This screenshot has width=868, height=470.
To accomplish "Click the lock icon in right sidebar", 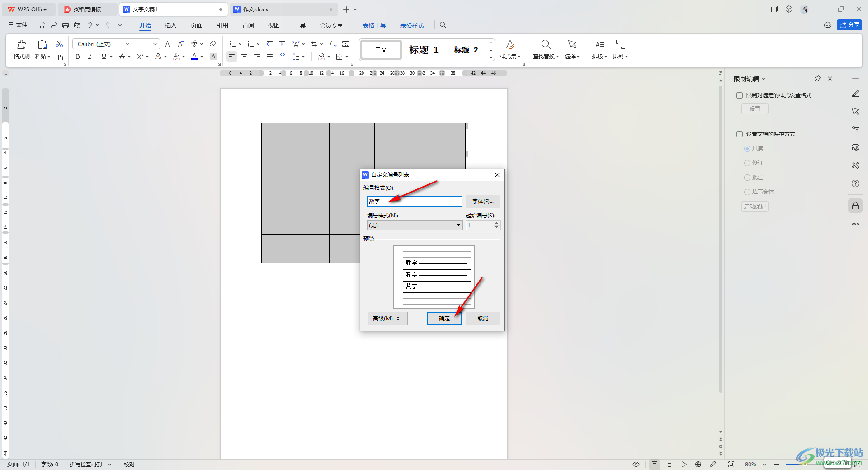I will (x=855, y=206).
